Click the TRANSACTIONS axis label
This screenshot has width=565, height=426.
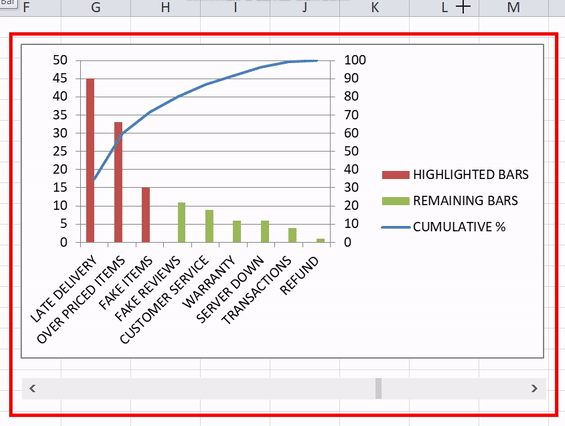[x=256, y=290]
